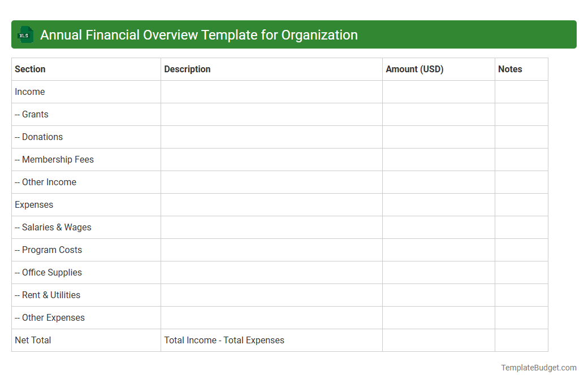The height and width of the screenshot is (384, 588).
Task: Select the Other Income row label
Action: click(45, 182)
